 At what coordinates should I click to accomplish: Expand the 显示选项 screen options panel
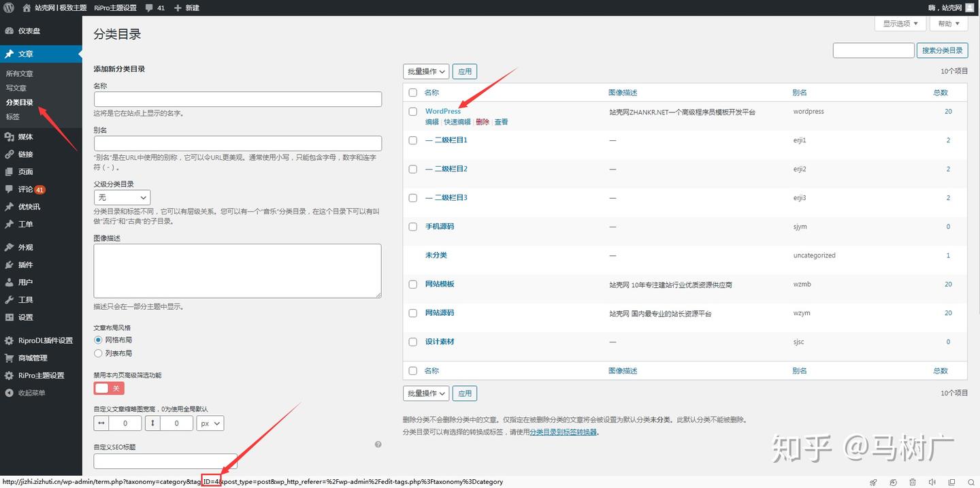tap(900, 23)
